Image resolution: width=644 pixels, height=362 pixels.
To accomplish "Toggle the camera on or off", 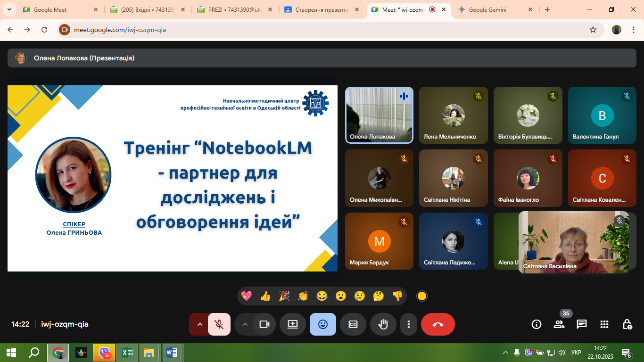I will coord(264,324).
